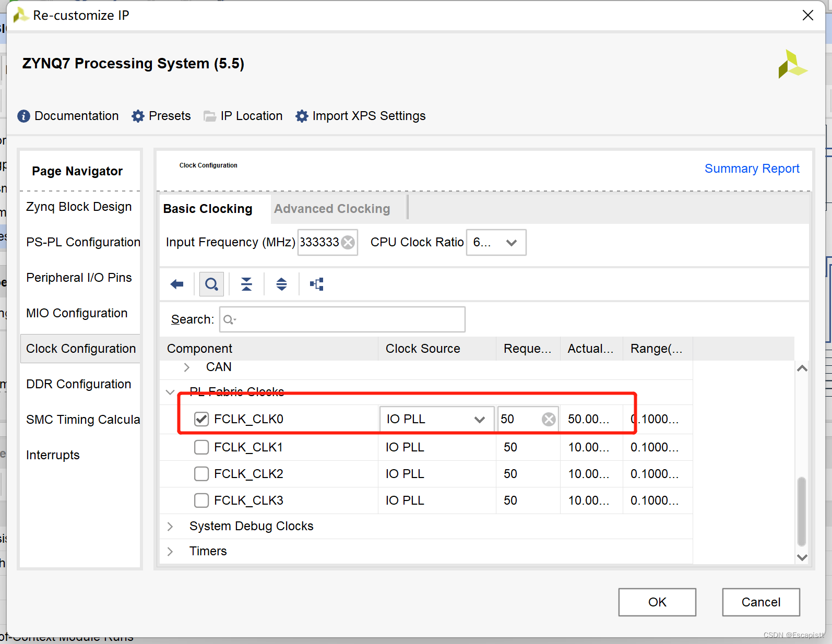The image size is (832, 644).
Task: Click FCLK_CLK2 IO PLL clock source cell
Action: pyautogui.click(x=437, y=474)
